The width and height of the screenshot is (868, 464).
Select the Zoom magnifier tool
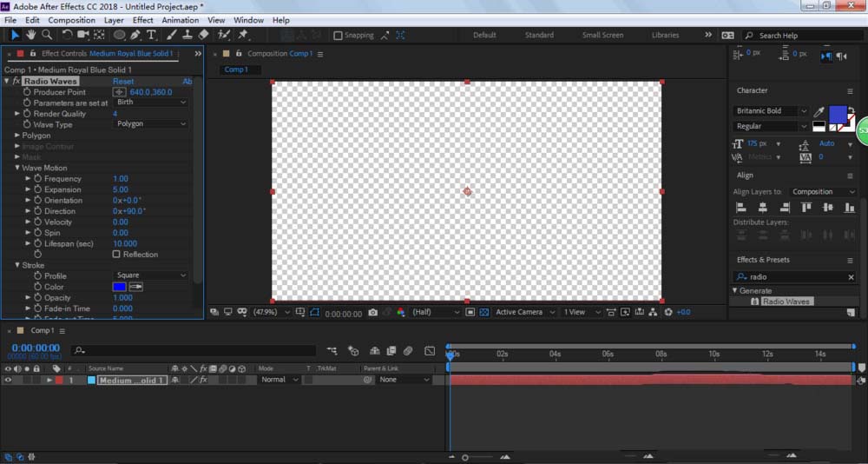pyautogui.click(x=47, y=35)
